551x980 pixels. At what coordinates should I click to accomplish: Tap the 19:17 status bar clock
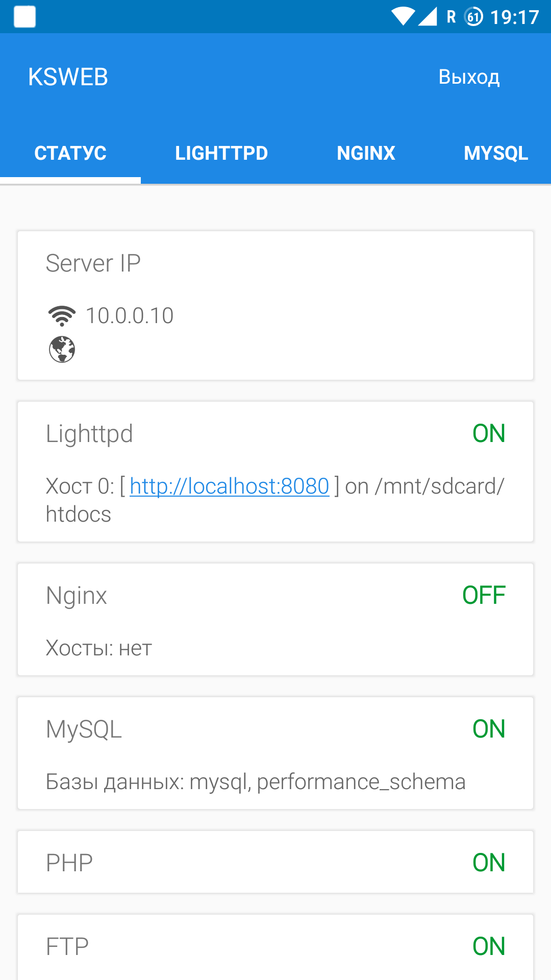click(514, 17)
